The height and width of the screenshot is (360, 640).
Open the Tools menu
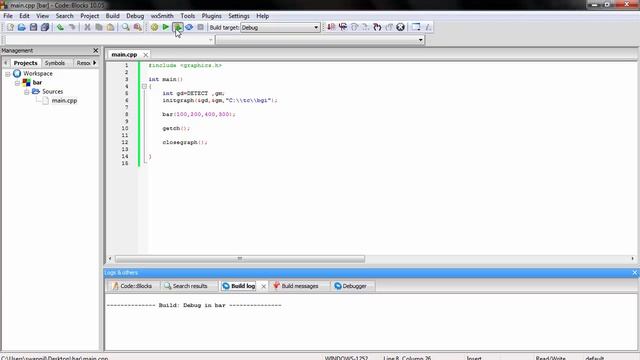click(x=188, y=16)
